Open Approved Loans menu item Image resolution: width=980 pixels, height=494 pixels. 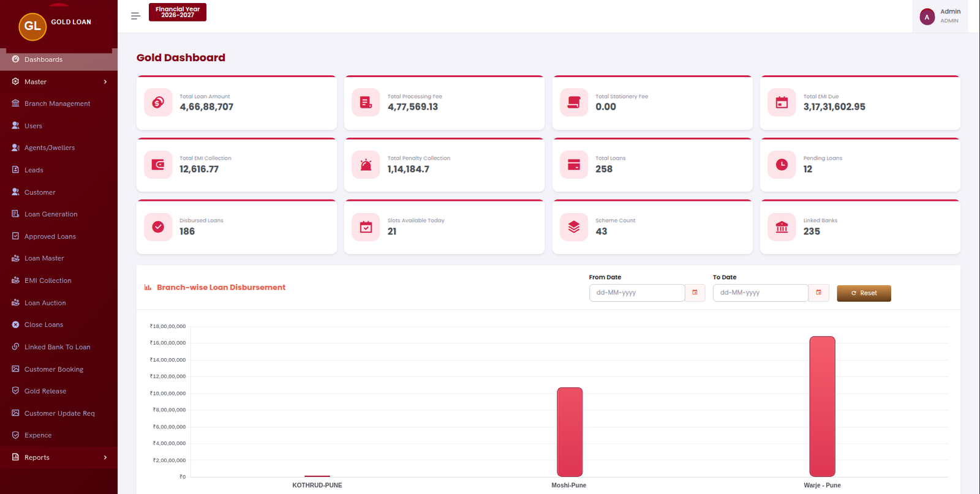59,236
